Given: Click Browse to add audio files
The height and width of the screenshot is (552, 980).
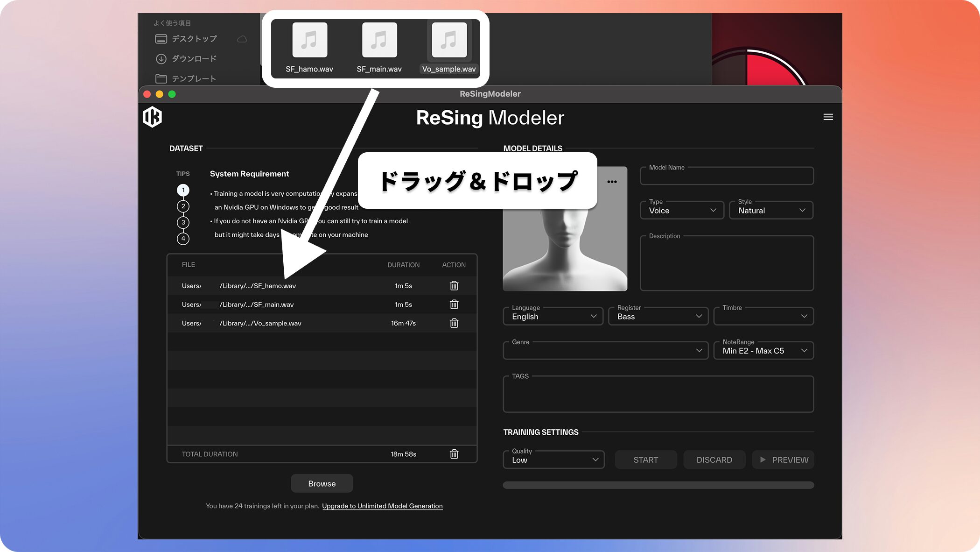Looking at the screenshot, I should coord(322,483).
